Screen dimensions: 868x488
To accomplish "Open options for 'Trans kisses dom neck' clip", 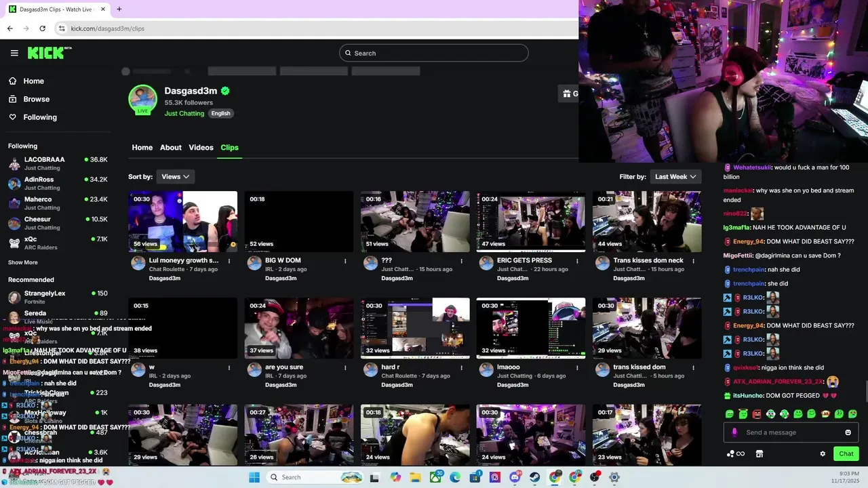I will click(693, 261).
